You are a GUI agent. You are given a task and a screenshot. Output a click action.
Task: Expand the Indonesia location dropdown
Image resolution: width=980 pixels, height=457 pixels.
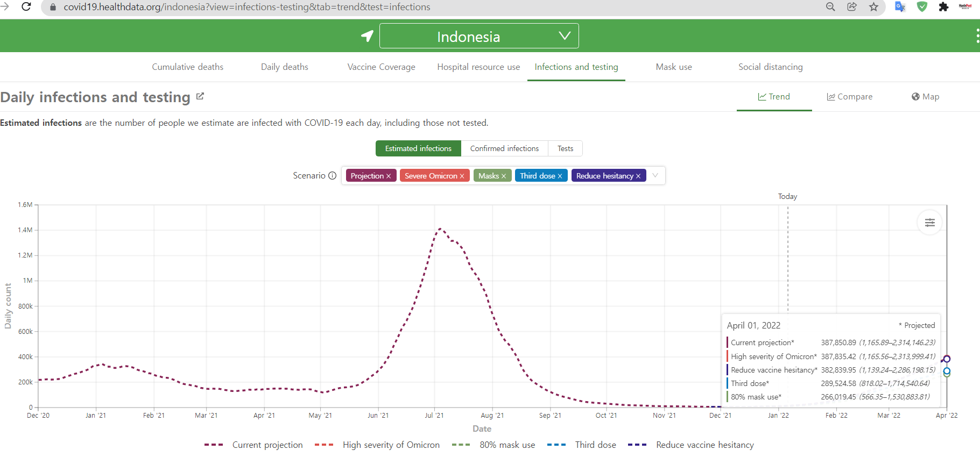564,36
